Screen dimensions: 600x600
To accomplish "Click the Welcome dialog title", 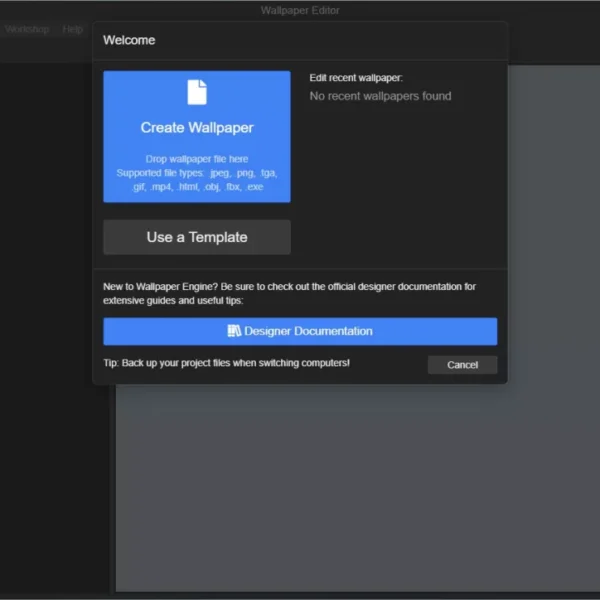I will (129, 41).
